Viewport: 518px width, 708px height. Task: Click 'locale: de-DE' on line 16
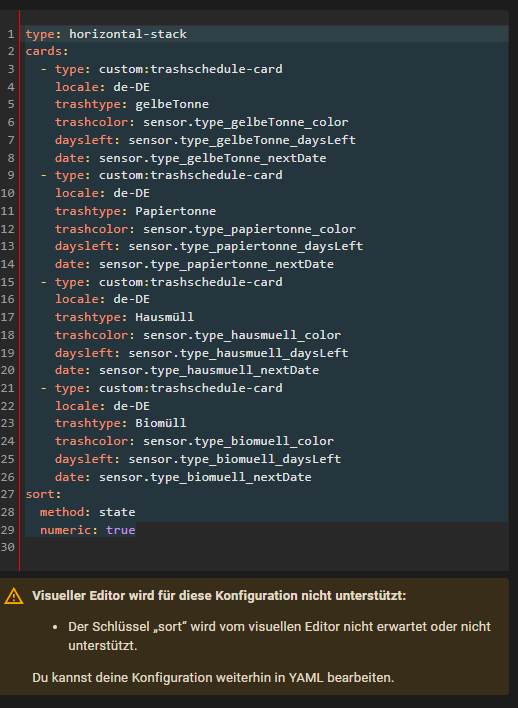pos(103,299)
